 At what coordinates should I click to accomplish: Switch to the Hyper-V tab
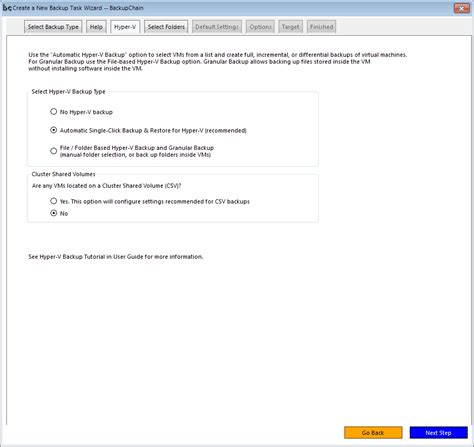coord(125,27)
